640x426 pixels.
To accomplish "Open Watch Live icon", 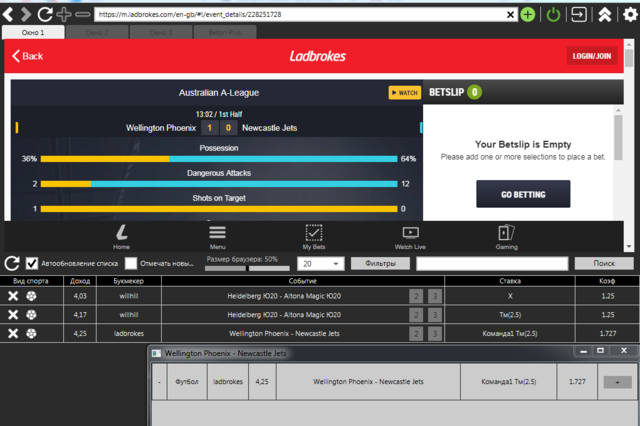I will [x=410, y=237].
